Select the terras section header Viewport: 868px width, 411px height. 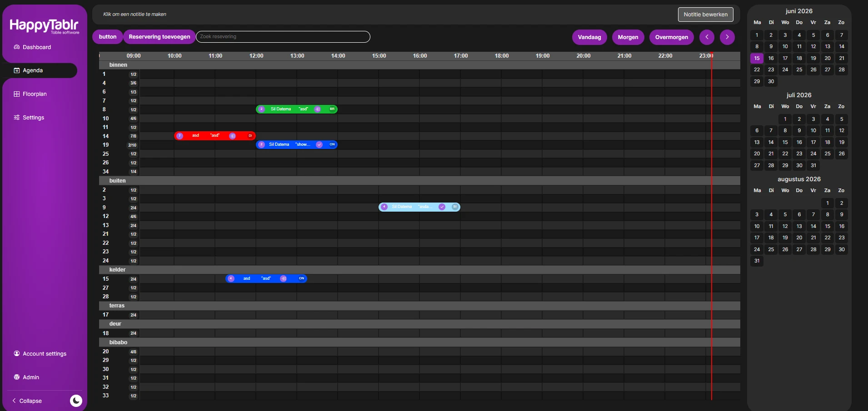click(x=419, y=306)
